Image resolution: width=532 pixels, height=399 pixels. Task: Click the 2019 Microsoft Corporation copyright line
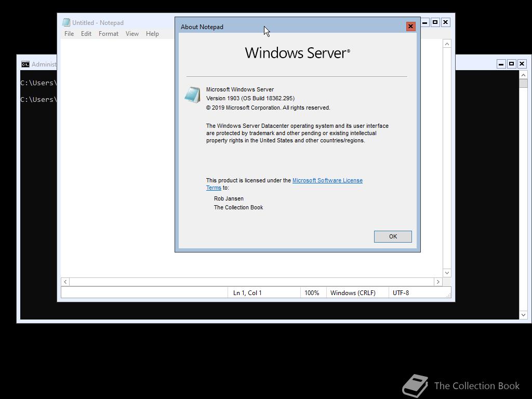point(268,108)
